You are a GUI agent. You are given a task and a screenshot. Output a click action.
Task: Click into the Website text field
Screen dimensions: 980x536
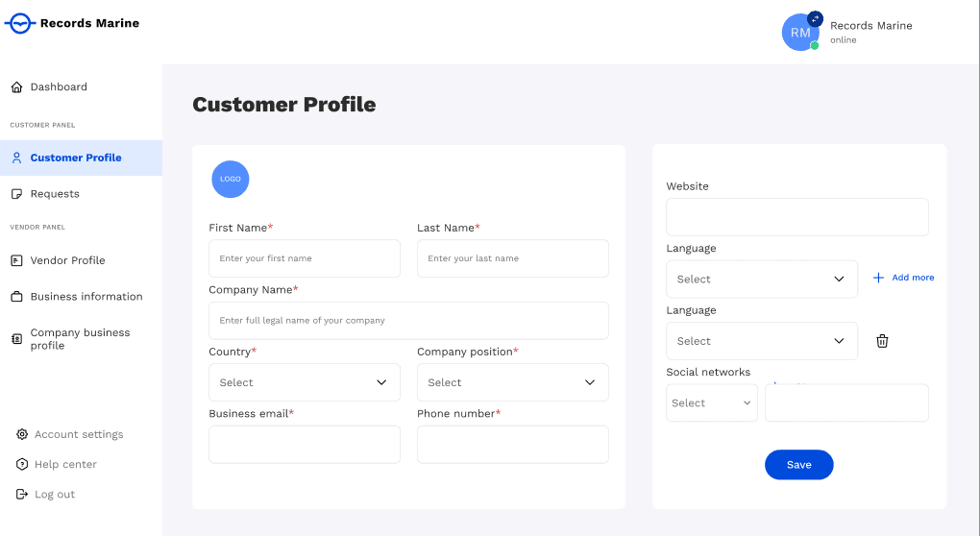(796, 217)
